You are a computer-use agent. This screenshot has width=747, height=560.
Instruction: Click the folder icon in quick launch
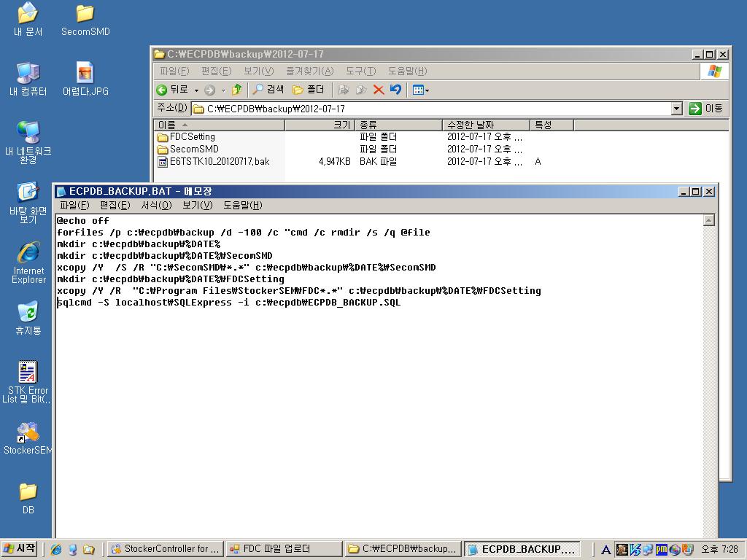(88, 549)
